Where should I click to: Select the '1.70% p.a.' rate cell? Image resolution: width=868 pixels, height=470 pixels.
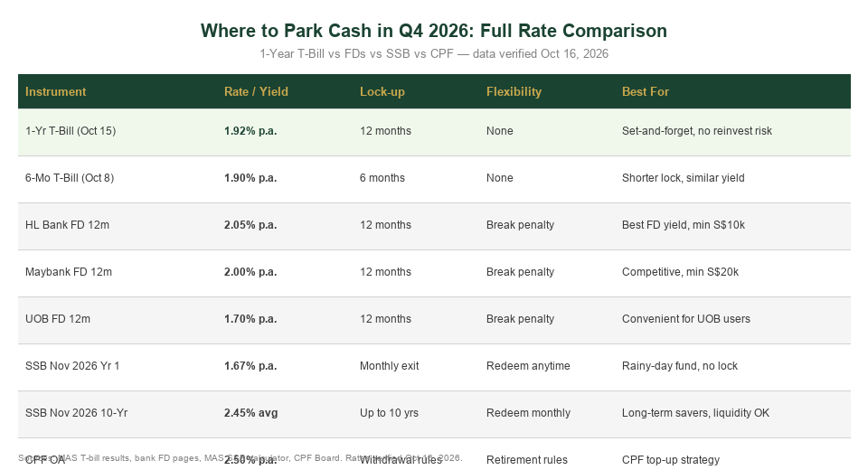click(x=250, y=319)
